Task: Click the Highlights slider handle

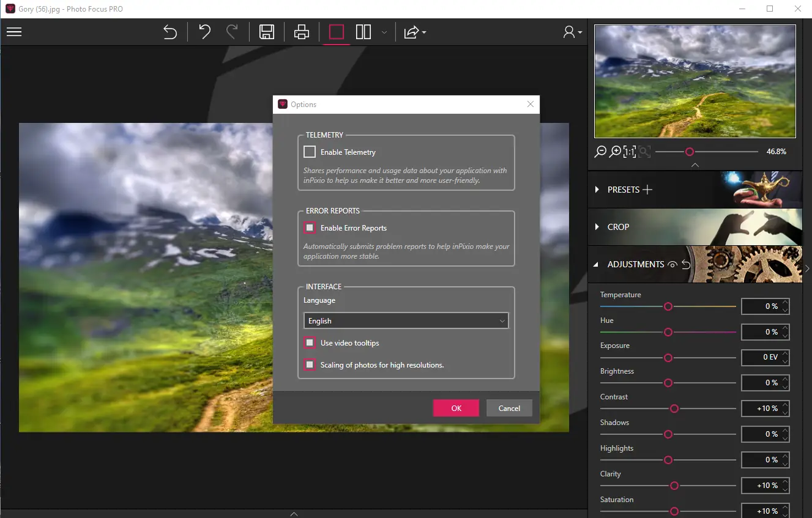Action: pyautogui.click(x=668, y=460)
